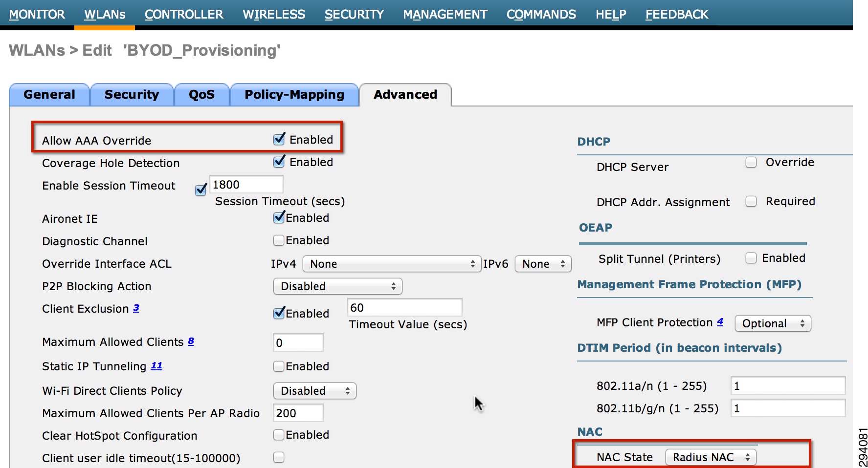
Task: Toggle Coverage Hole Detection checkbox
Action: pyautogui.click(x=279, y=162)
